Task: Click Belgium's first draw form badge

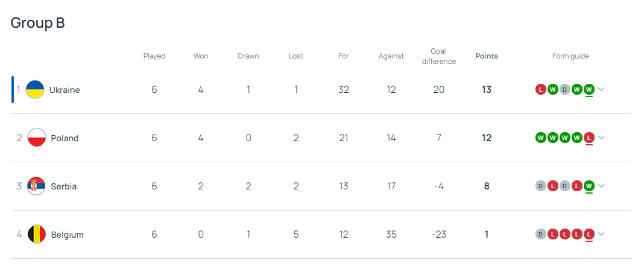Action: tap(541, 235)
